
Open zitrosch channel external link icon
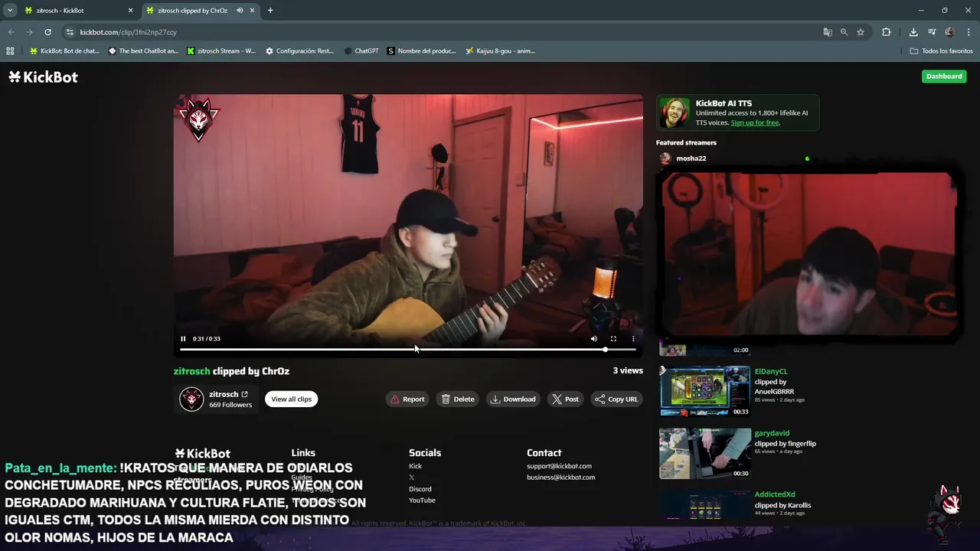pos(245,394)
